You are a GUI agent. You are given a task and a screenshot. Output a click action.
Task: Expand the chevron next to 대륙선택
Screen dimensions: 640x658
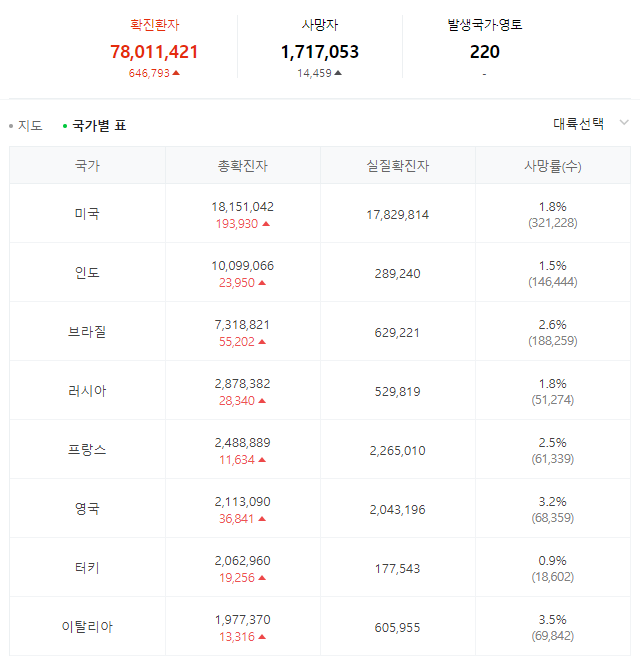(x=624, y=123)
